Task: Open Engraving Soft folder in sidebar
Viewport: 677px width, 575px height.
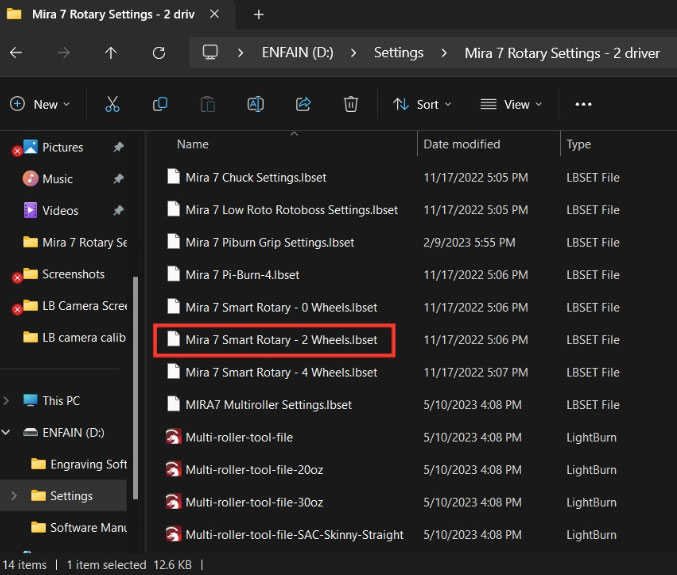Action: [x=89, y=464]
